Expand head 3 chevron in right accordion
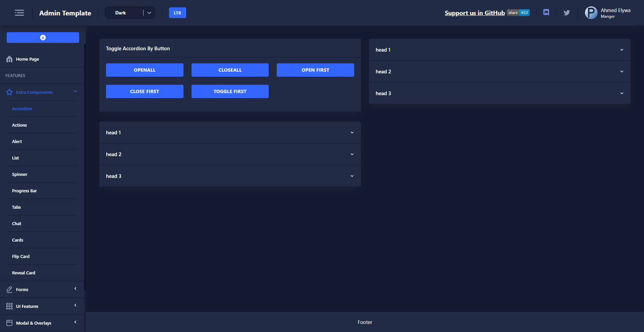The width and height of the screenshot is (644, 332). tap(622, 93)
